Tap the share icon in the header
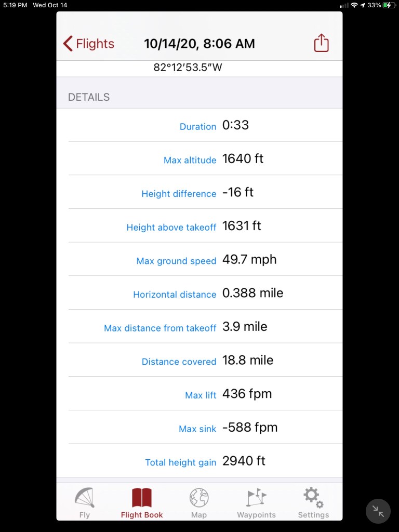The image size is (399, 532). pos(322,43)
